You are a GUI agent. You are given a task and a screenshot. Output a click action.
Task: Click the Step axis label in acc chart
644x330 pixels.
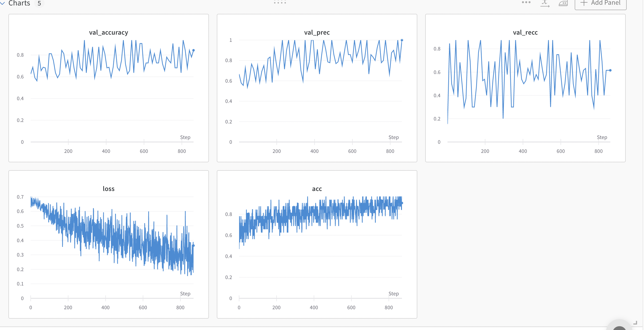click(394, 294)
